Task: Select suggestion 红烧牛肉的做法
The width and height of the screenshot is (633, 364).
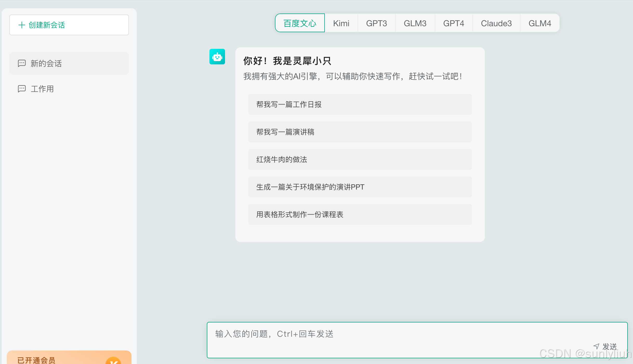Action: 360,159
